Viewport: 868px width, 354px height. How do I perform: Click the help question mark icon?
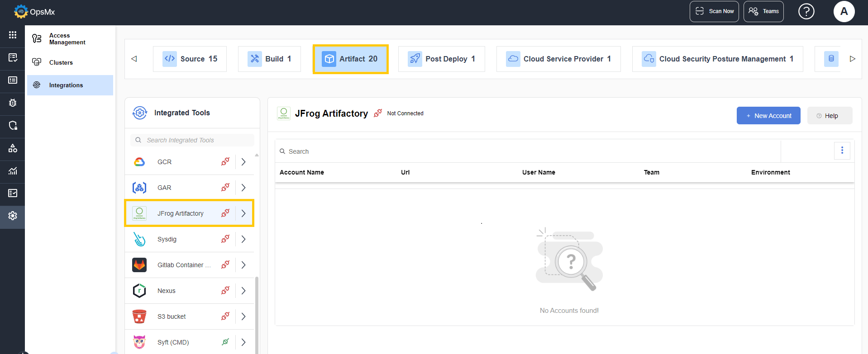806,11
